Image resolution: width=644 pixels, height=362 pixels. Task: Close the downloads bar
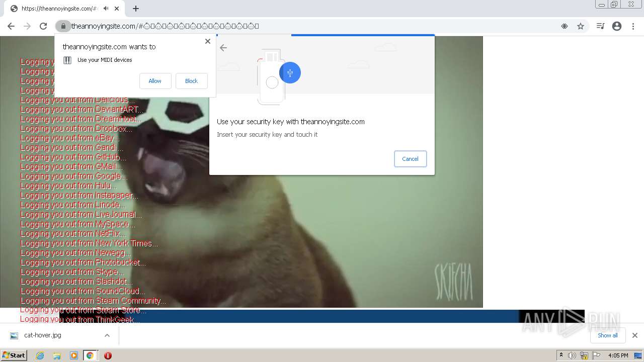634,335
